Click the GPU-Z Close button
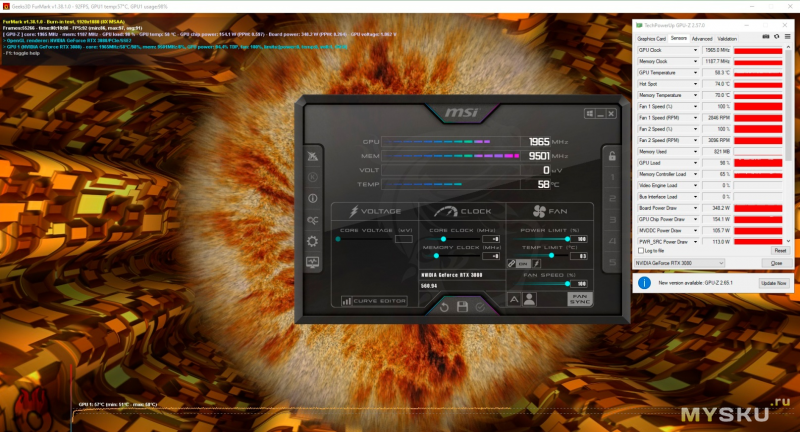The image size is (800, 432). [x=776, y=263]
